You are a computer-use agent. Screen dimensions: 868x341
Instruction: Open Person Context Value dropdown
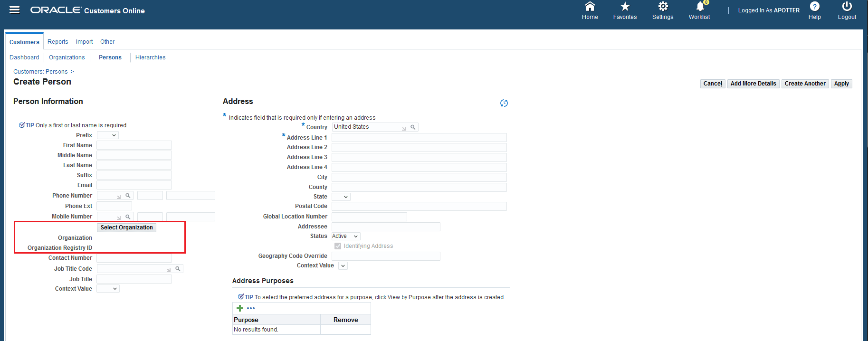[108, 289]
